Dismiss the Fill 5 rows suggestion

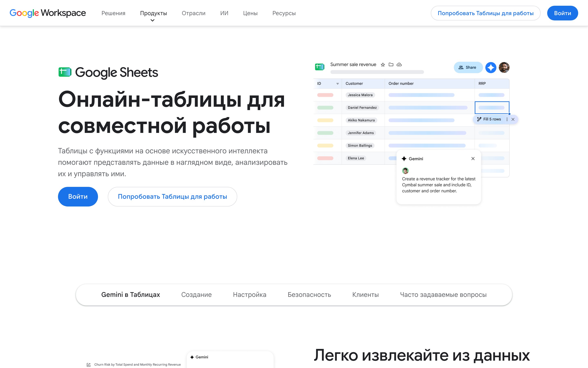[x=513, y=119]
